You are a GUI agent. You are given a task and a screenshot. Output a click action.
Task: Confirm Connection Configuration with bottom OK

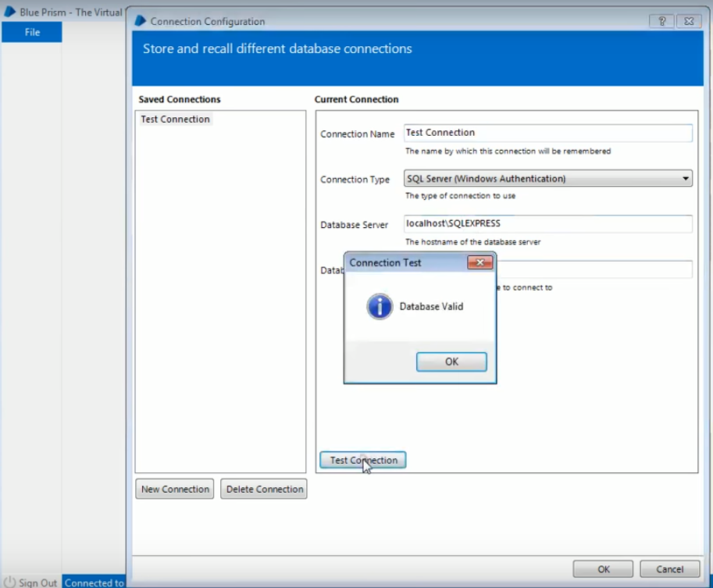tap(603, 569)
